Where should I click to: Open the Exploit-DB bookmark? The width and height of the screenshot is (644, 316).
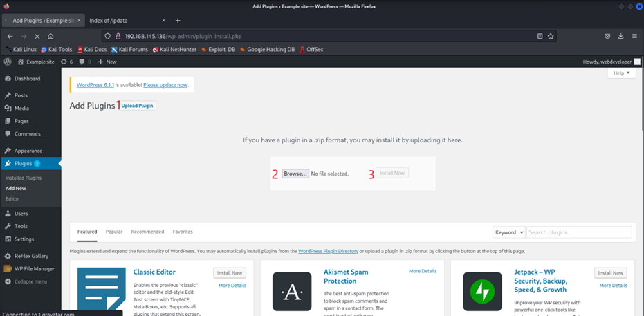click(218, 50)
